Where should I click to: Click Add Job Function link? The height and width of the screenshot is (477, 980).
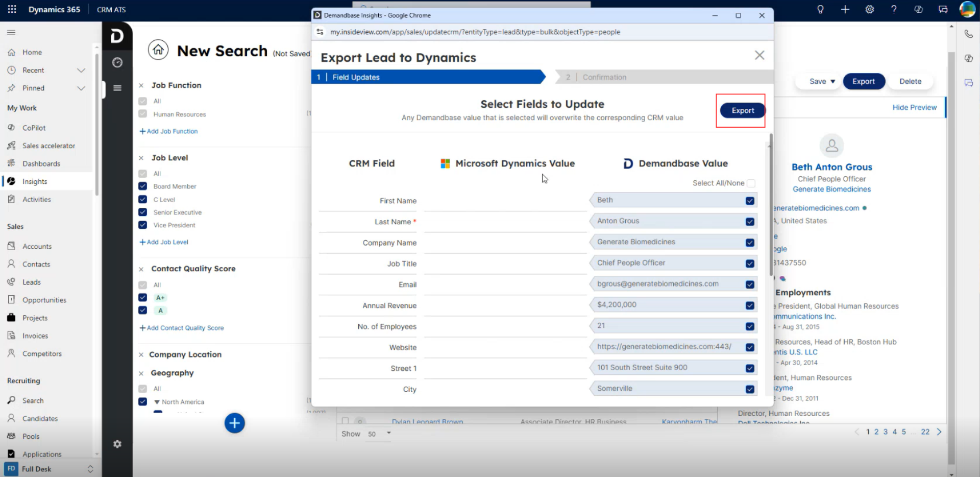[169, 131]
